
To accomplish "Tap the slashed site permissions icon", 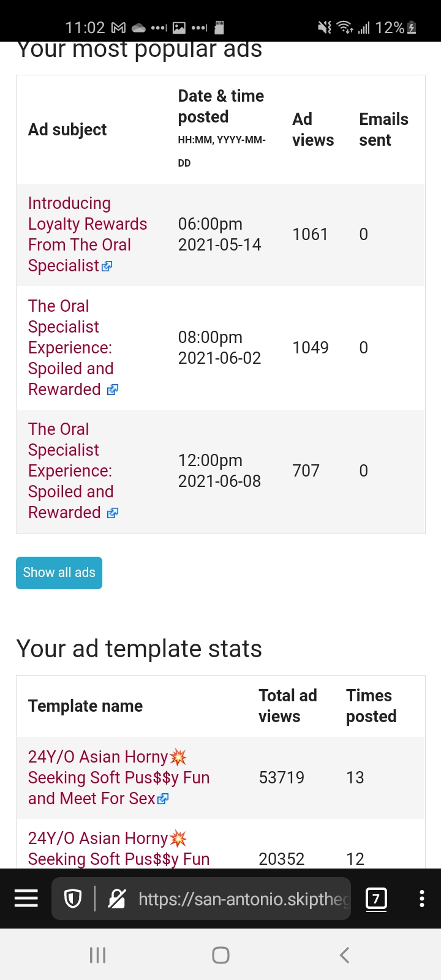I will [x=116, y=899].
